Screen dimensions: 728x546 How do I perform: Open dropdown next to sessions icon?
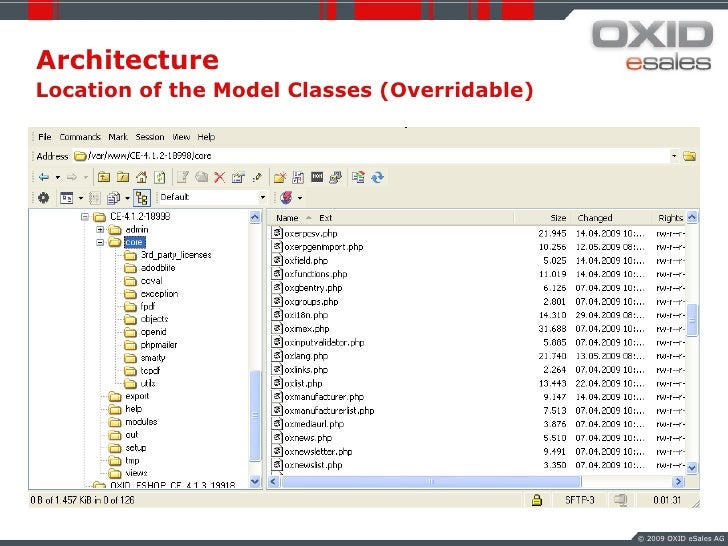(300, 198)
